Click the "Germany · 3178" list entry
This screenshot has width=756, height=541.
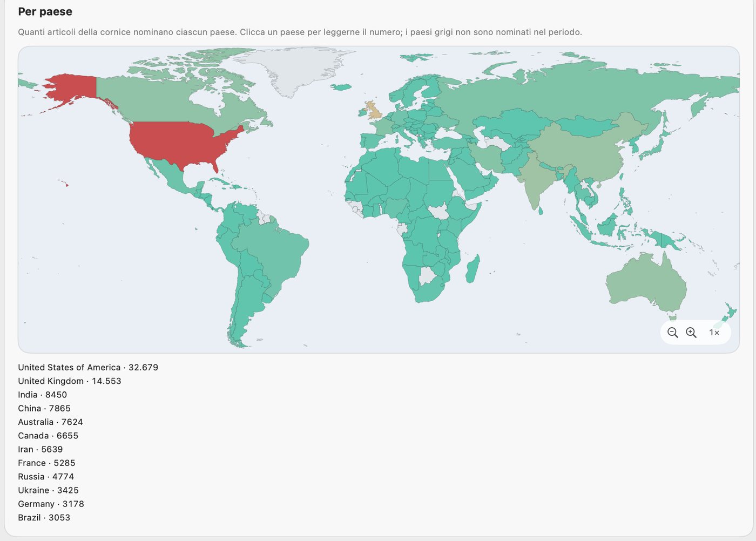(51, 504)
